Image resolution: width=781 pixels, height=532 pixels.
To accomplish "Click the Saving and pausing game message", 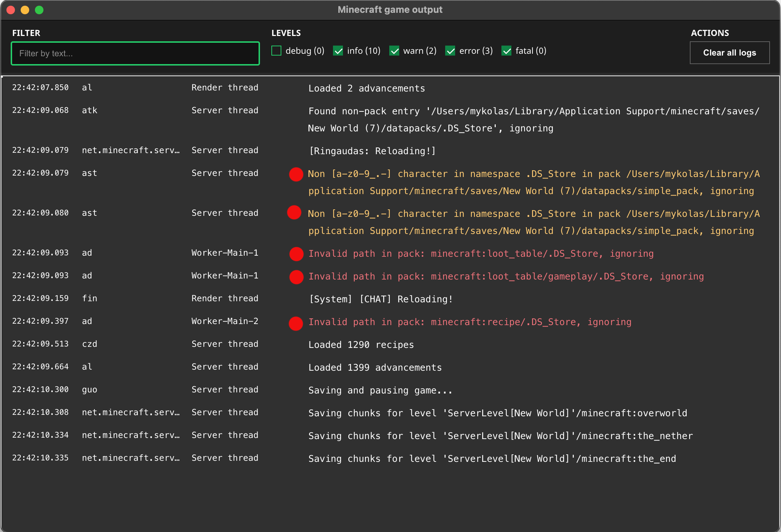I will 380,390.
